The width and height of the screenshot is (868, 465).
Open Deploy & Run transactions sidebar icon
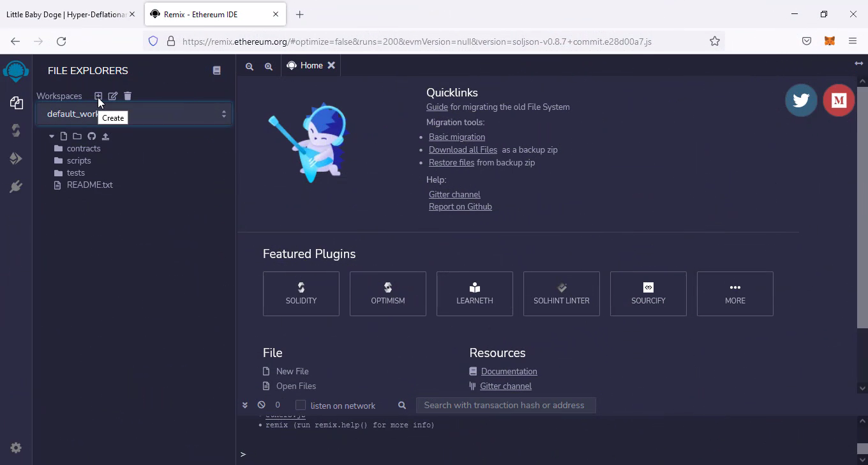[16, 158]
